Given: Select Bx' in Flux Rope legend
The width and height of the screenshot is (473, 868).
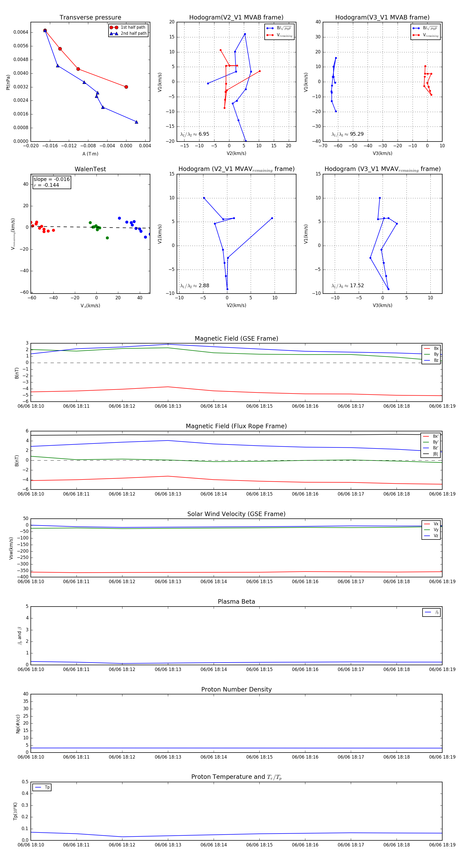Looking at the screenshot, I should (431, 436).
